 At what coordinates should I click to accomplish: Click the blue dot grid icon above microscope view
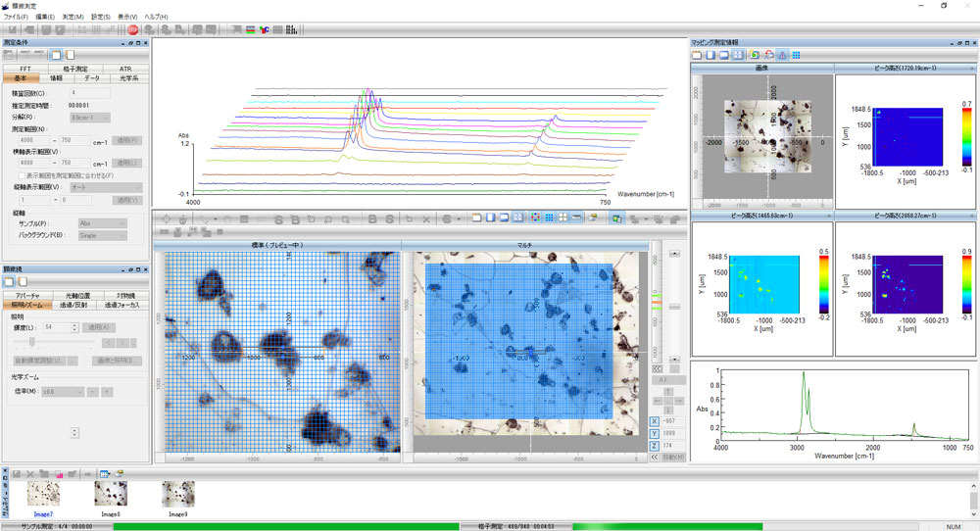549,217
